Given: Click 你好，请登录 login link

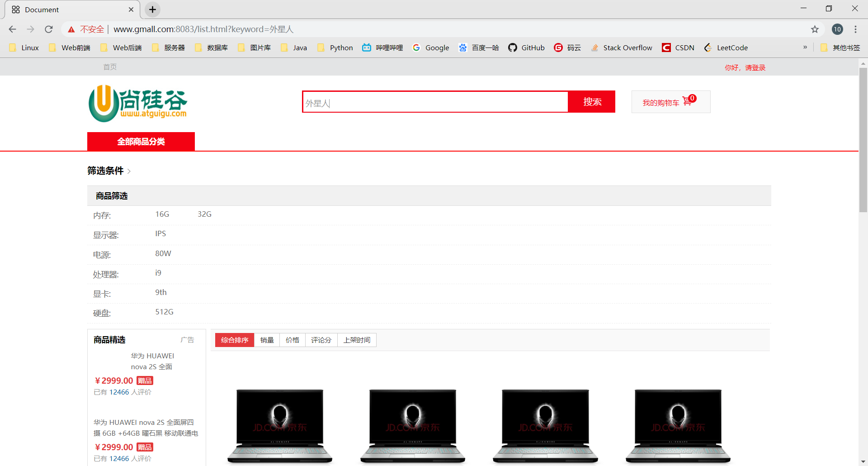Looking at the screenshot, I should [745, 67].
